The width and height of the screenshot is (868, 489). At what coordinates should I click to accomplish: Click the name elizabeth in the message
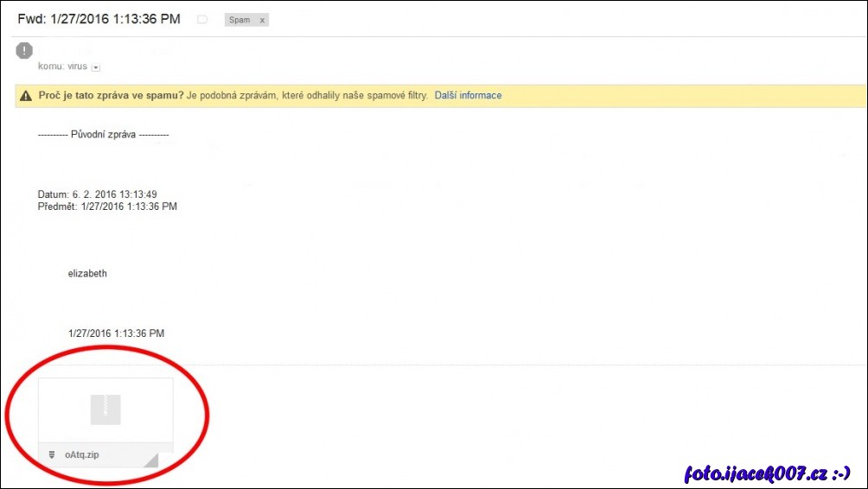[x=87, y=273]
